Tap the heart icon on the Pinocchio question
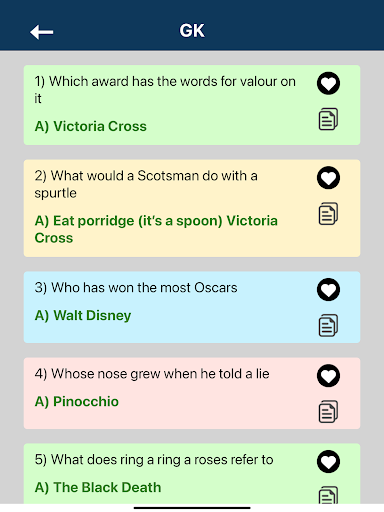Viewport: 384px width, 512px height. (328, 376)
